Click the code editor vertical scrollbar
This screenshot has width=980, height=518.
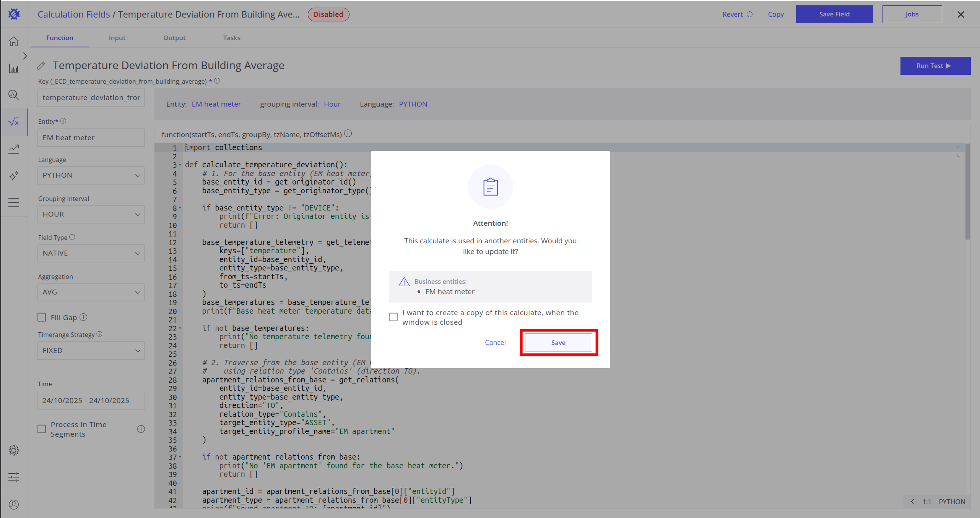point(967,192)
